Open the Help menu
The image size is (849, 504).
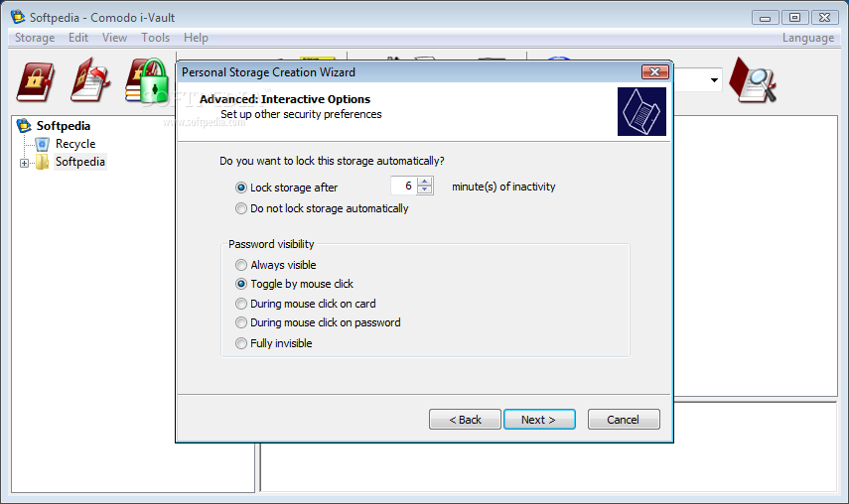(x=196, y=38)
